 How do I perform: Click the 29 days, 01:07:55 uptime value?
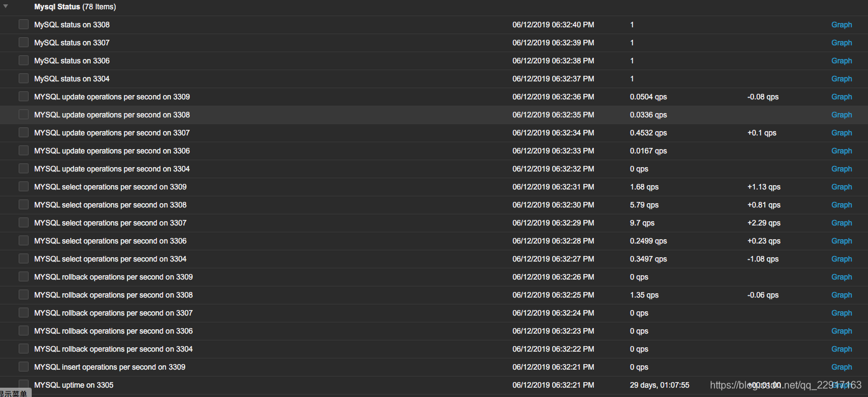(660, 385)
